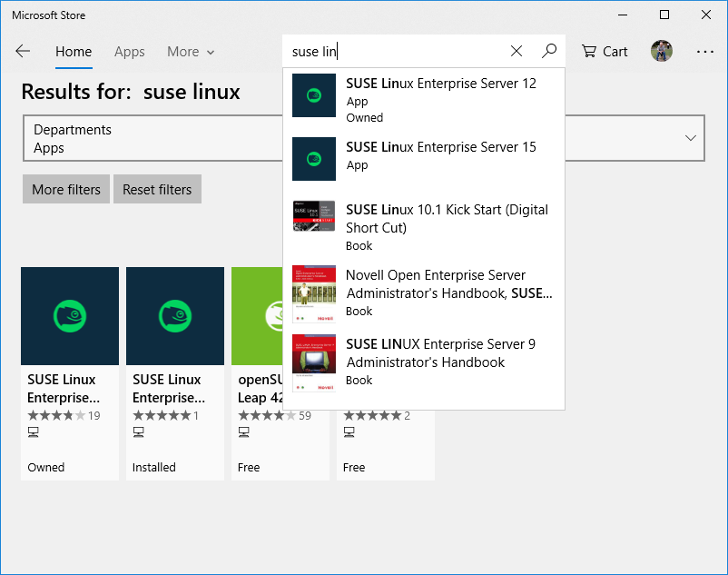Click SUSE Enterprise Server 12 suggestion icon
The height and width of the screenshot is (575, 728).
tap(314, 95)
